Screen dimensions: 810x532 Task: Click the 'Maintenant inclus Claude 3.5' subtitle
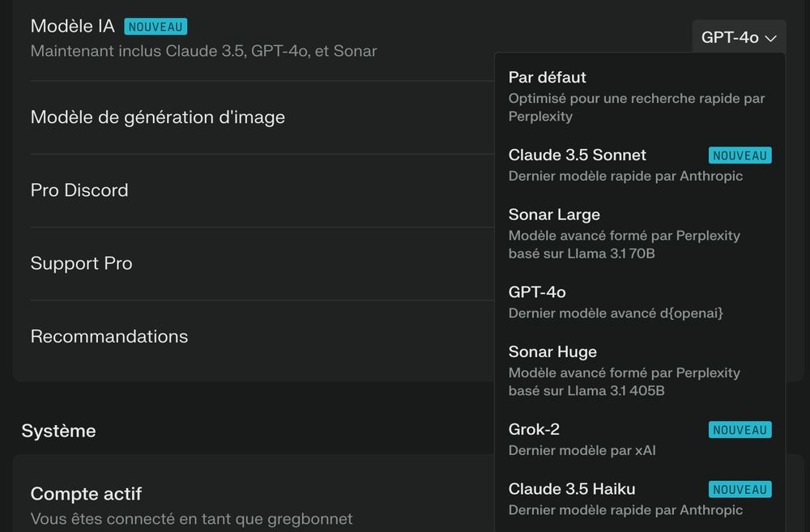[203, 51]
